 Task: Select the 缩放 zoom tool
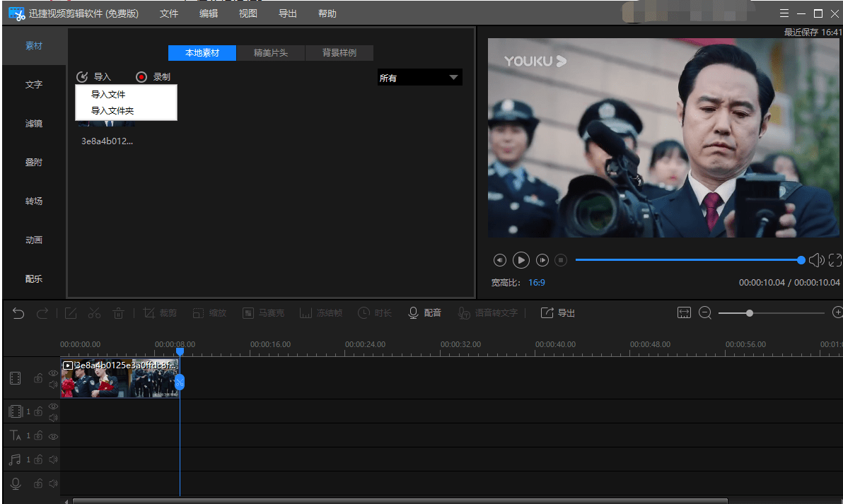(209, 312)
